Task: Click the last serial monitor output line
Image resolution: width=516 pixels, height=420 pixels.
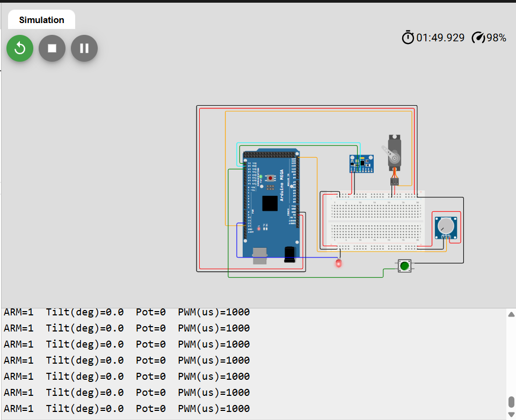Action: 127,408
